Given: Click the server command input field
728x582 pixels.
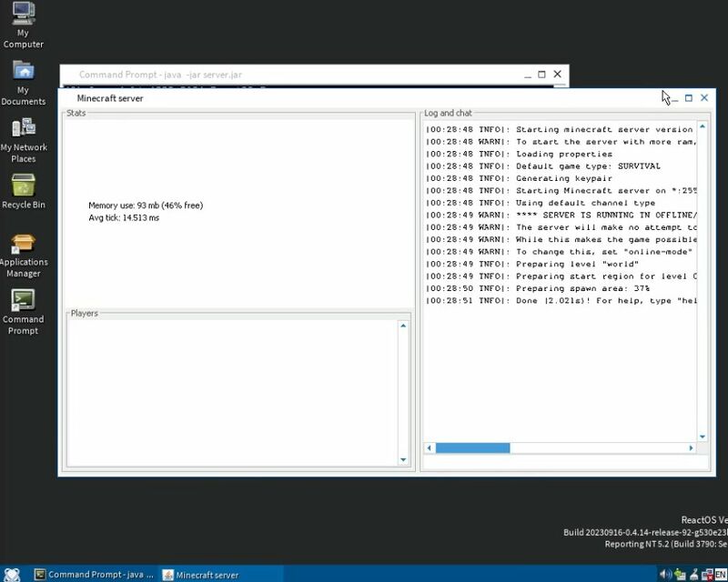Looking at the screenshot, I should [565, 463].
